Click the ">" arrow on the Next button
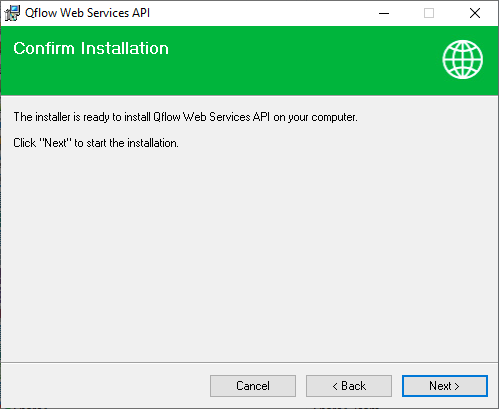Screen dimensions: 499x409 click(x=457, y=386)
